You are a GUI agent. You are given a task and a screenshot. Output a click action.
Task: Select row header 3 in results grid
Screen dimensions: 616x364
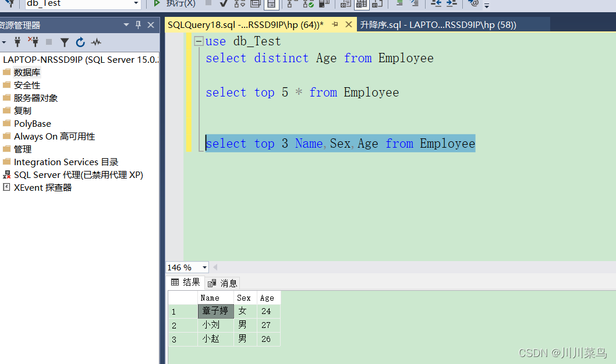pos(183,339)
